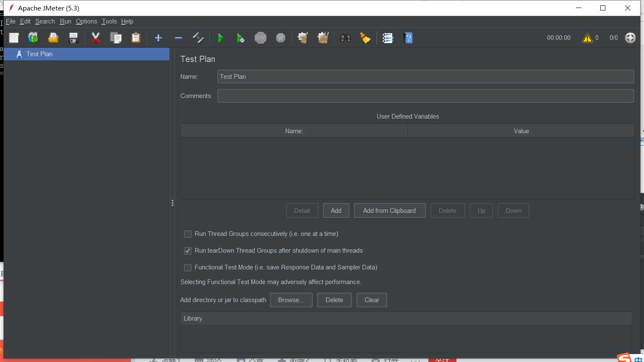Click into the Name input field
The height and width of the screenshot is (362, 644).
tap(425, 77)
